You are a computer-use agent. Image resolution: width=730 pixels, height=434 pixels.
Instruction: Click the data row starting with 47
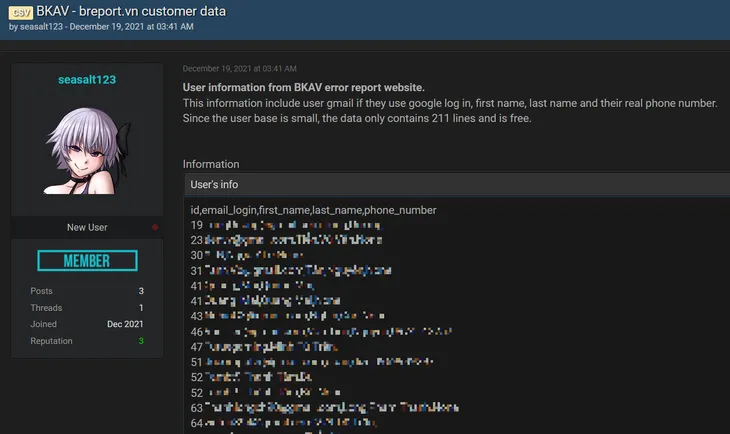tap(264, 347)
